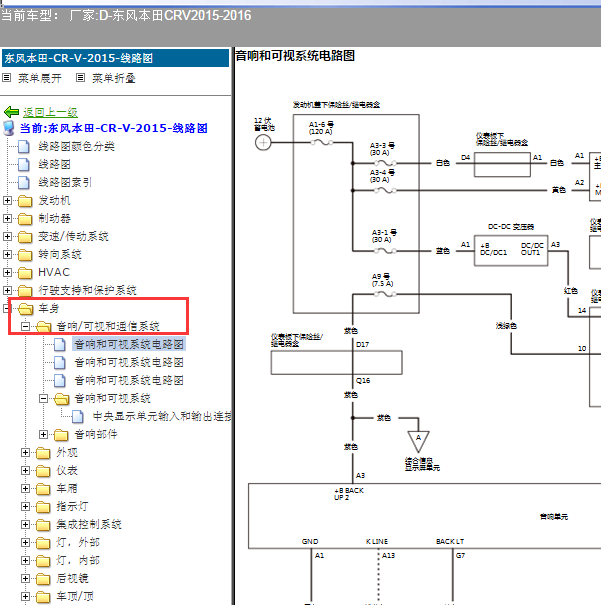Click the 菜单折叠 collapse-all box
Screen dimensions: 601x605
click(x=81, y=78)
